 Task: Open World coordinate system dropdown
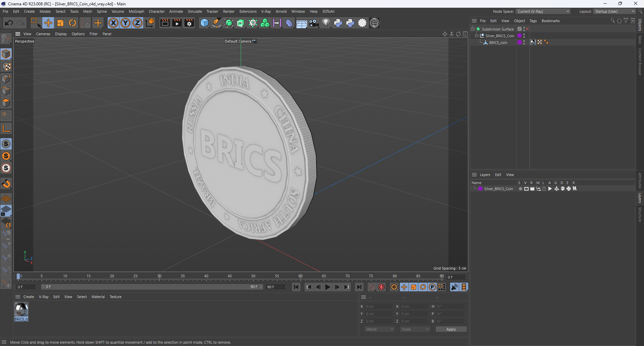(380, 329)
